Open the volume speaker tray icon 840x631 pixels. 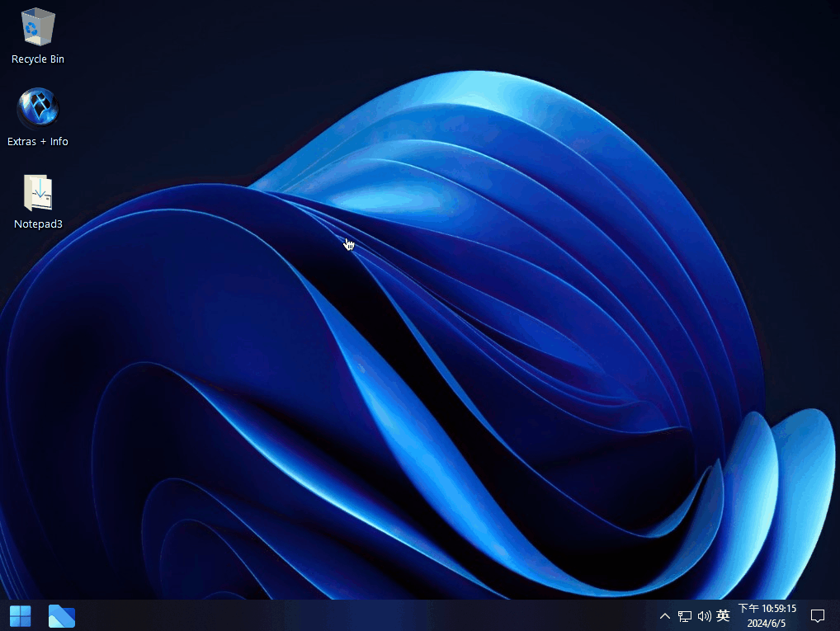click(x=704, y=616)
